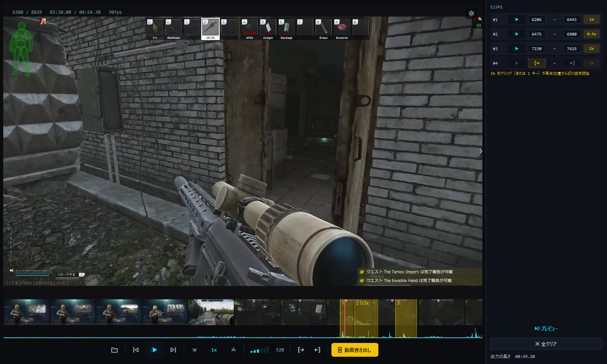Image resolution: width=607 pixels, height=364 pixels.
Task: Set the OUT point from the bottom toolbar
Action: coord(317,350)
